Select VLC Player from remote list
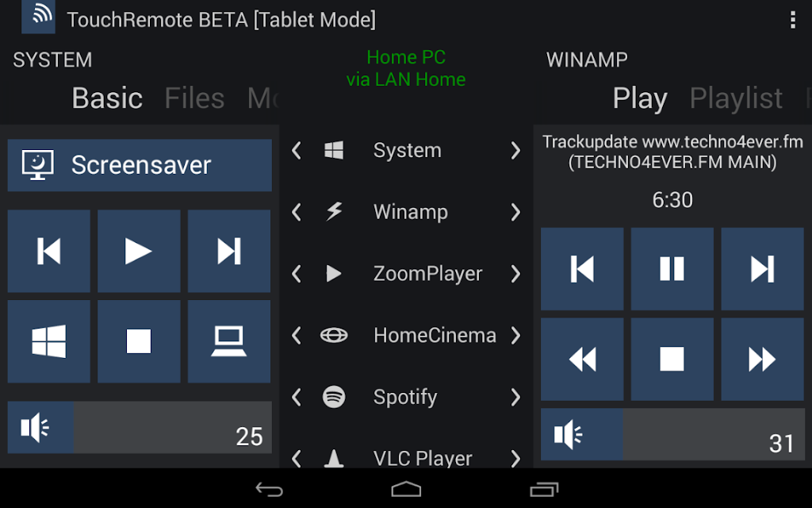Viewport: 812px width, 508px height. click(423, 458)
